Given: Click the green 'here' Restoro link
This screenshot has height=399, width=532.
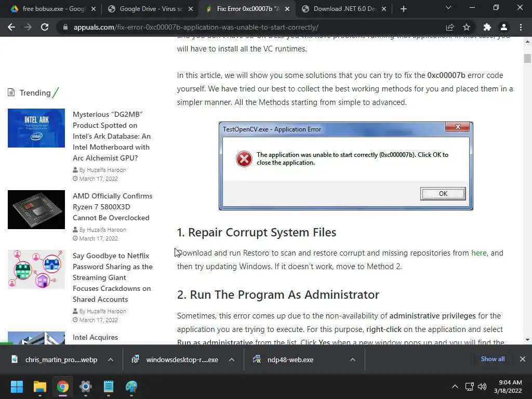Looking at the screenshot, I should click(x=478, y=253).
